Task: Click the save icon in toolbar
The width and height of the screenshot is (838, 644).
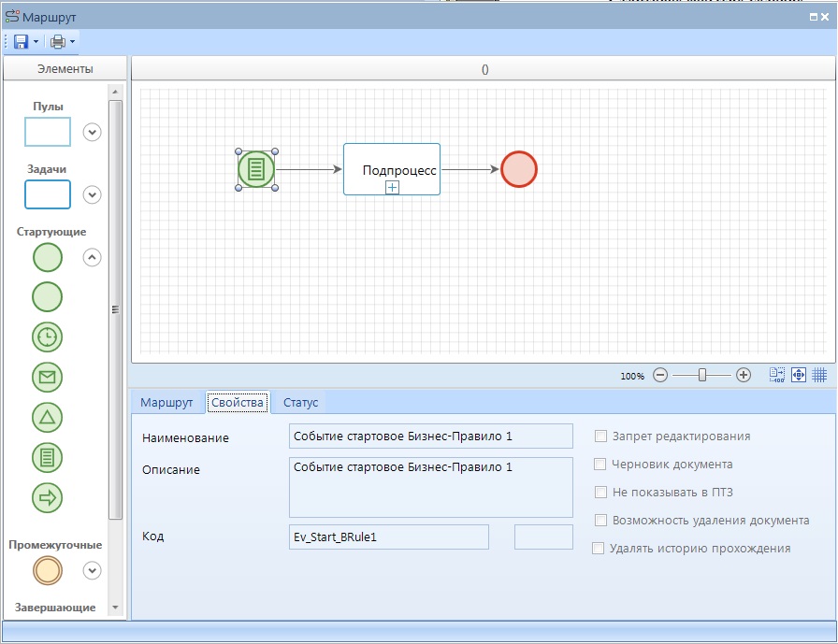Action: click(x=22, y=42)
